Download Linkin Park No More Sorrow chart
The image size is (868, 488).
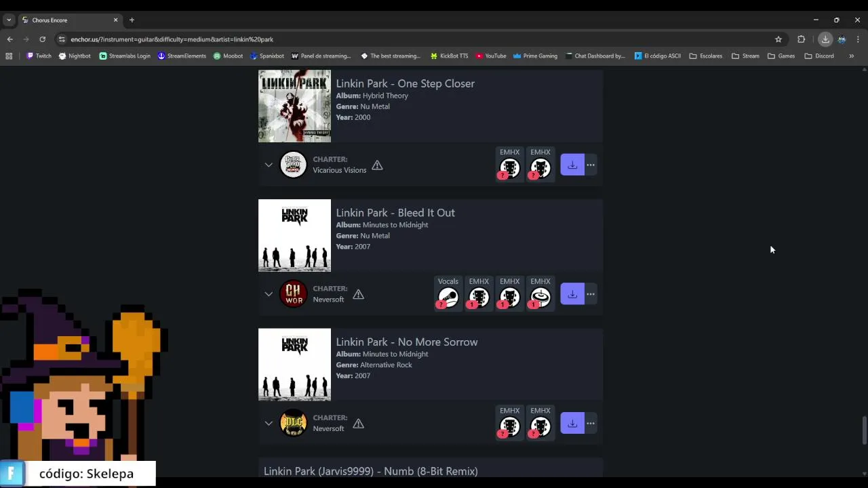tap(572, 424)
